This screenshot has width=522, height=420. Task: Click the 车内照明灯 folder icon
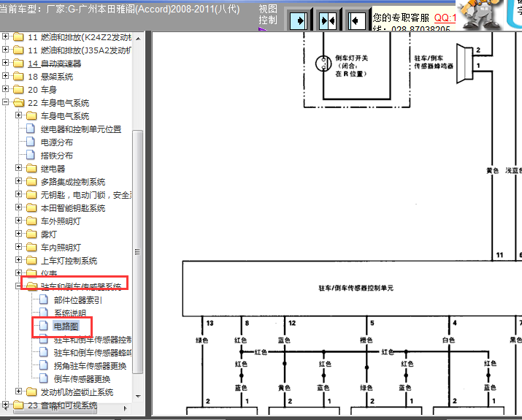[x=31, y=248]
